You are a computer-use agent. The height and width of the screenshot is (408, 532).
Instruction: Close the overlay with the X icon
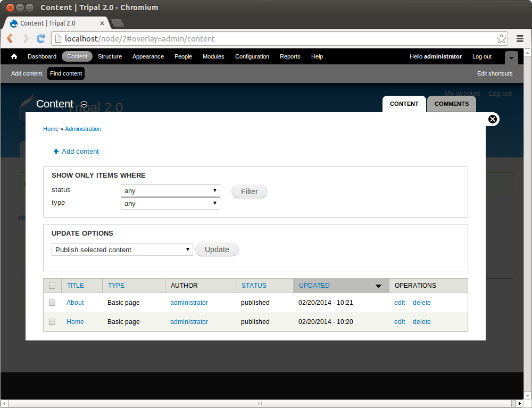[493, 119]
